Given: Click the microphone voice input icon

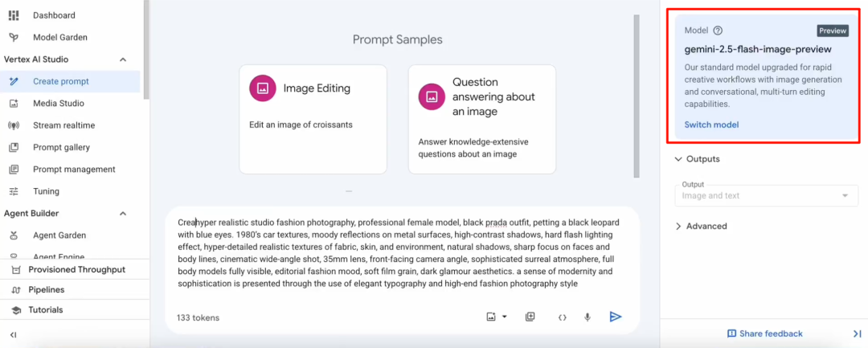Looking at the screenshot, I should 588,317.
